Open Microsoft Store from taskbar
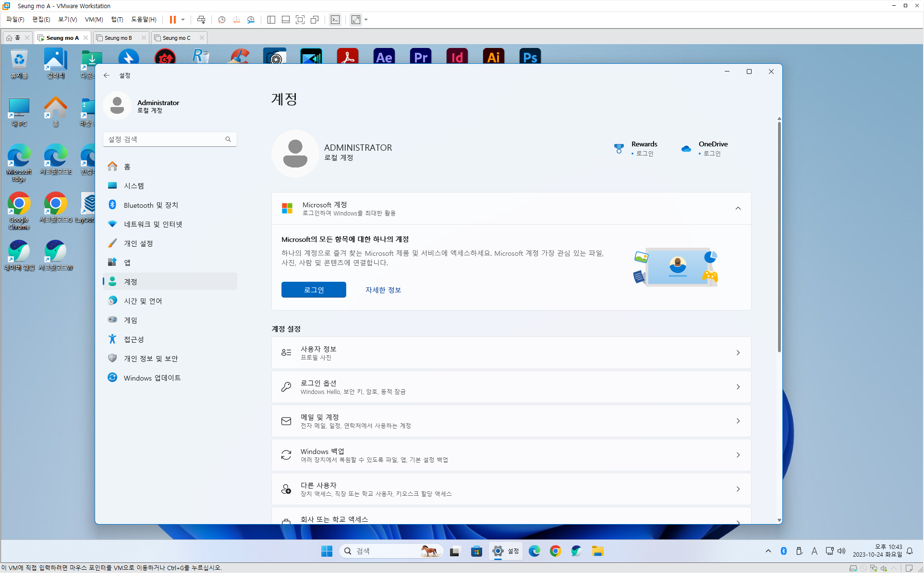924x573 pixels. 476,551
